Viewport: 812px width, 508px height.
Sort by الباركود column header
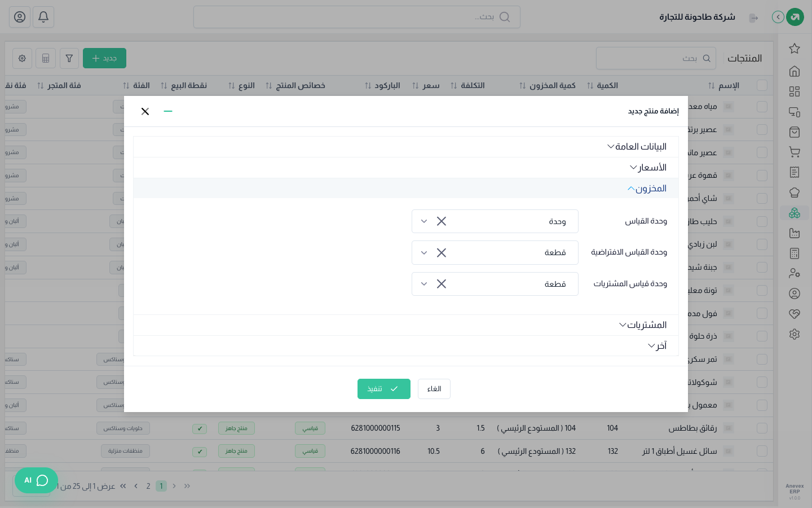(x=382, y=85)
